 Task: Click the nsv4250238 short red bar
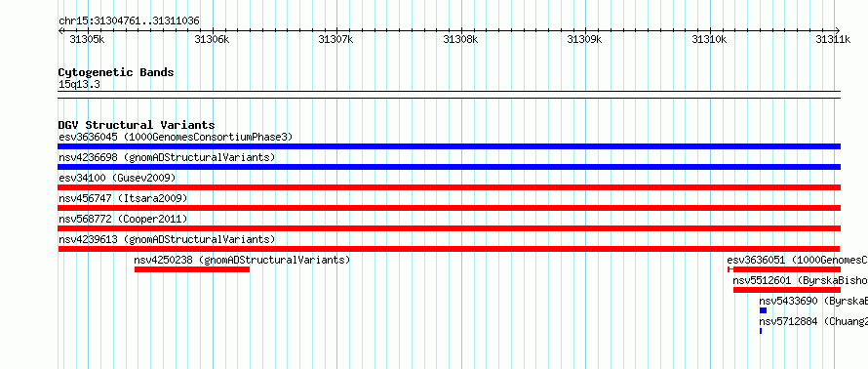[192, 269]
